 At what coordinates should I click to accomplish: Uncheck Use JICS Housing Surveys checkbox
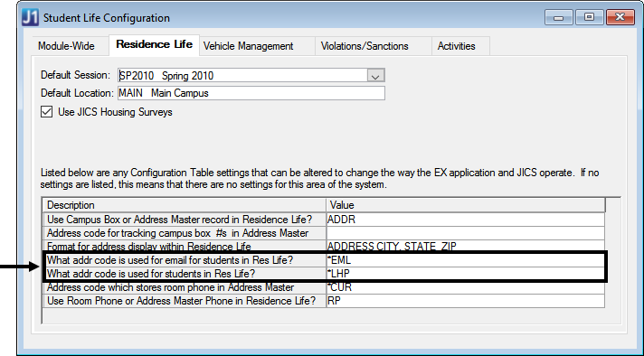pyautogui.click(x=46, y=112)
